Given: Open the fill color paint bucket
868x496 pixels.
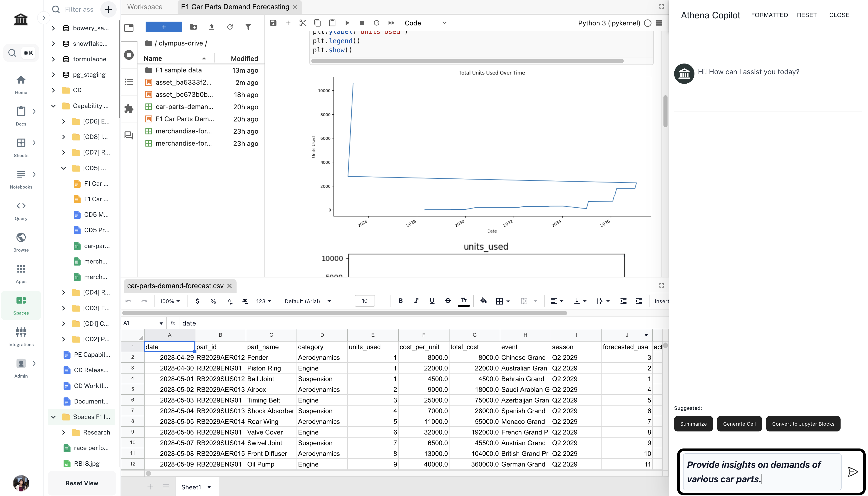Looking at the screenshot, I should [483, 301].
